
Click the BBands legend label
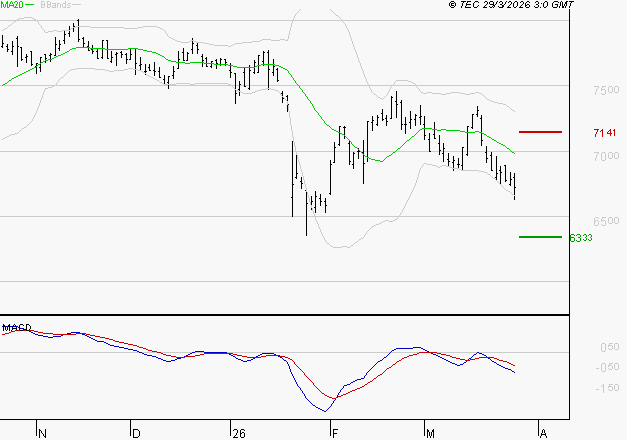point(55,4)
